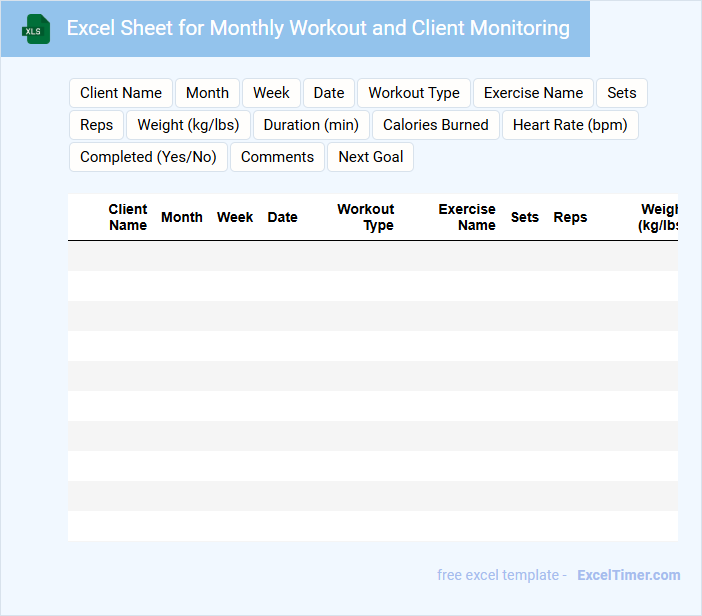
Task: Select the Weight (kg/lbs) tag
Action: click(188, 125)
